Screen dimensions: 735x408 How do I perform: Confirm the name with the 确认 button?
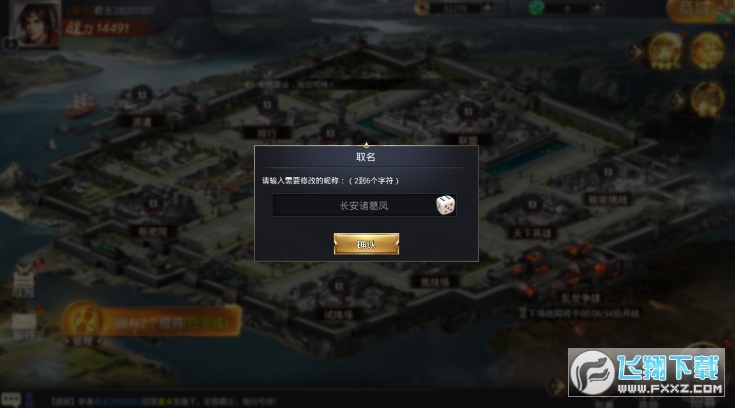(366, 244)
